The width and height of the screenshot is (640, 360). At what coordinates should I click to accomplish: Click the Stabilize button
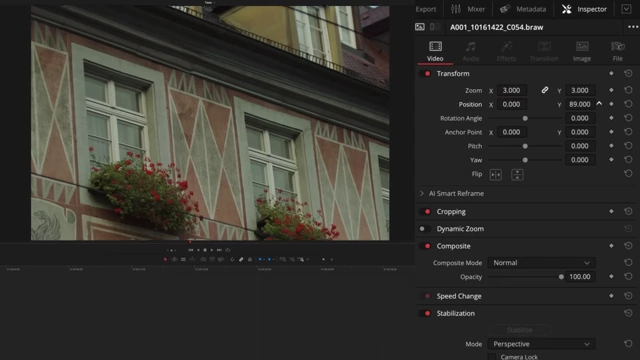point(520,330)
